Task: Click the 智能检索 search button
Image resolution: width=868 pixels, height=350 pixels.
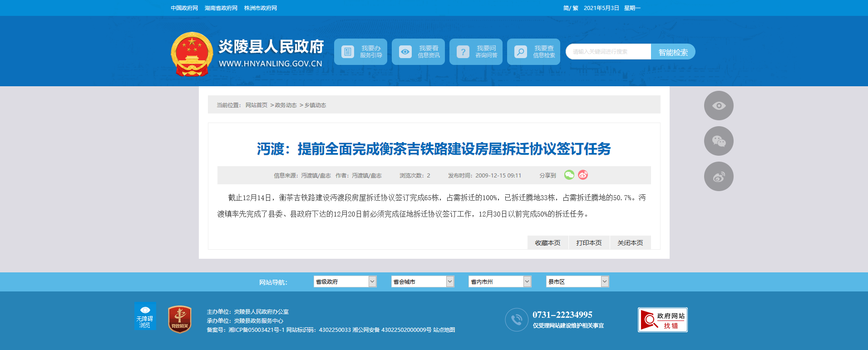Action: [x=673, y=52]
